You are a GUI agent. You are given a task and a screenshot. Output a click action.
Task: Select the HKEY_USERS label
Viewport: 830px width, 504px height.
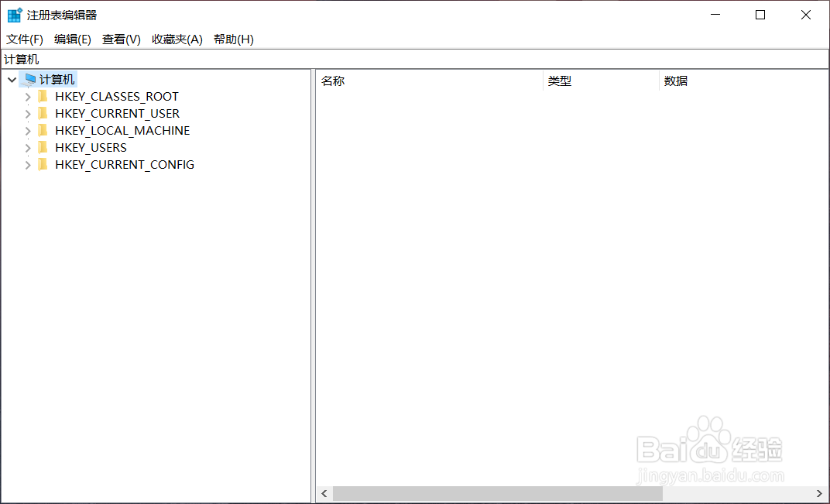[91, 147]
